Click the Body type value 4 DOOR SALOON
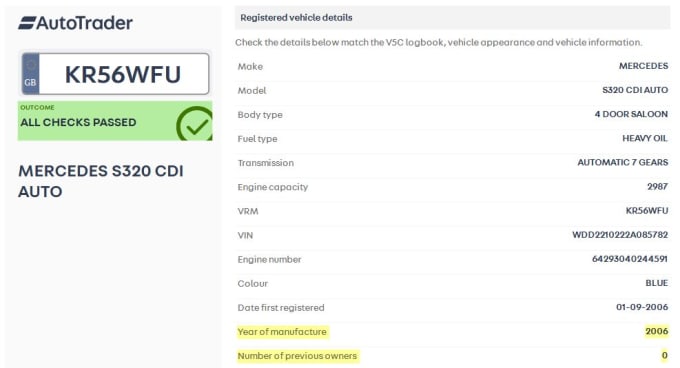 (x=631, y=114)
